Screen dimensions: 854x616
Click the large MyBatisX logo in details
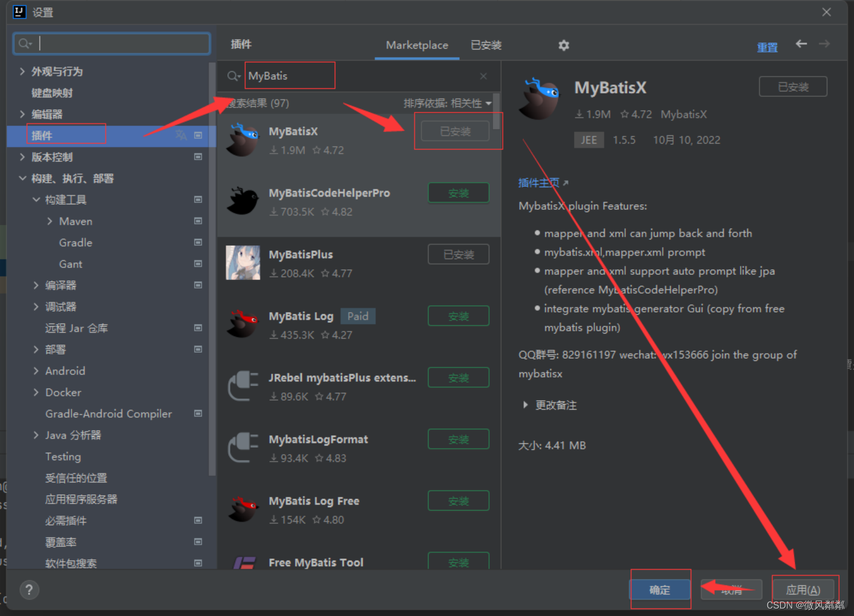540,99
